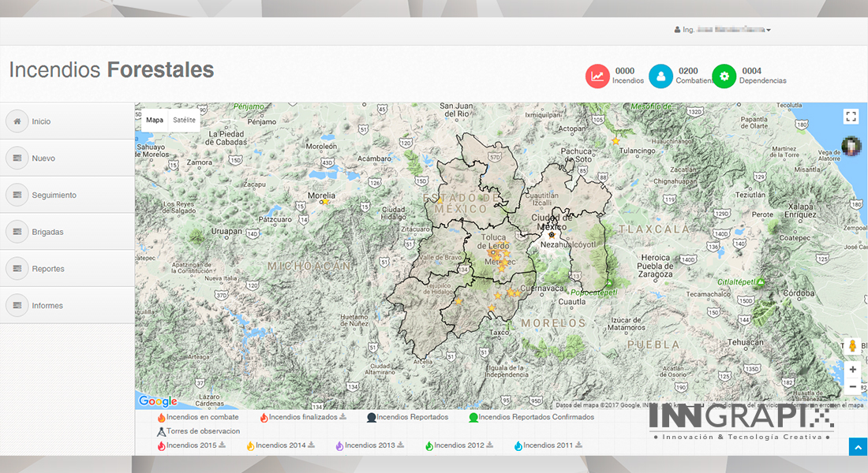Download Incendios 2015 data

[223, 445]
